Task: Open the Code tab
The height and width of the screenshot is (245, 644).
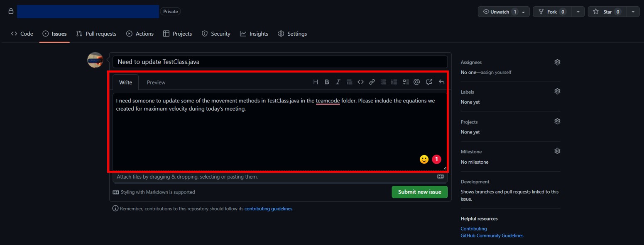Action: click(22, 34)
